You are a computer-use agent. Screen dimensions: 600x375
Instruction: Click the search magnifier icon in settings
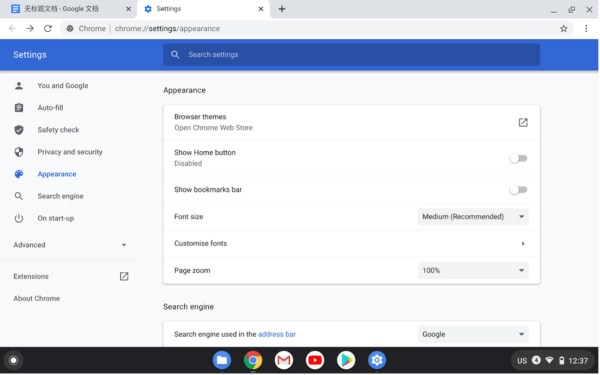coord(175,55)
